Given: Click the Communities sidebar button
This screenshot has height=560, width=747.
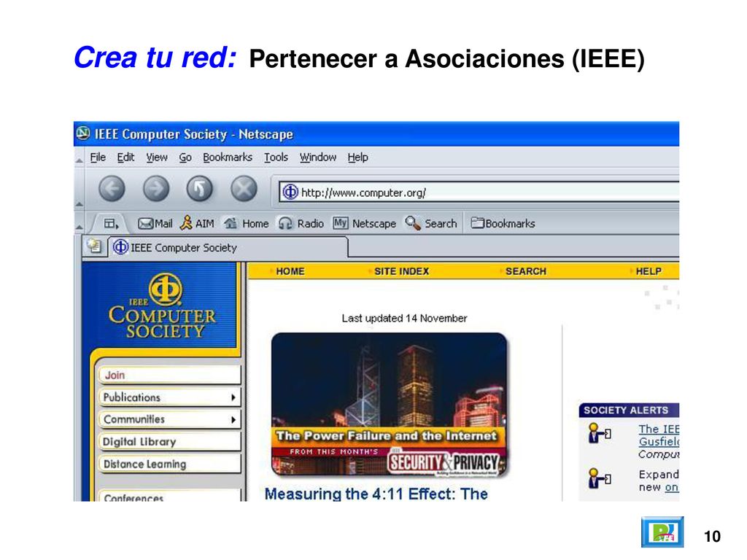Looking at the screenshot, I should click(x=169, y=419).
